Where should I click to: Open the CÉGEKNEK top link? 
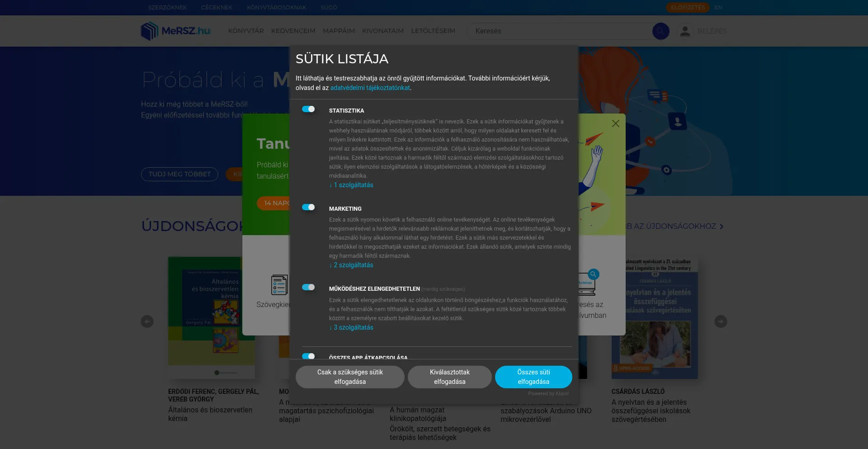(x=217, y=7)
